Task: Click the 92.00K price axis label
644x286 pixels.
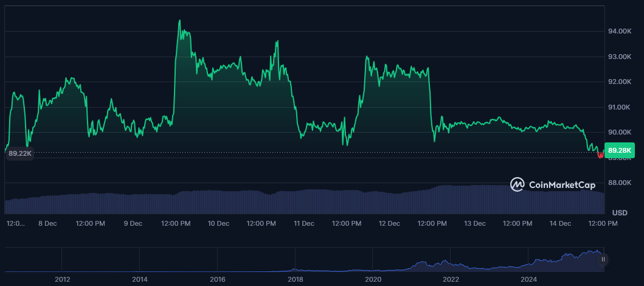Action: point(620,82)
